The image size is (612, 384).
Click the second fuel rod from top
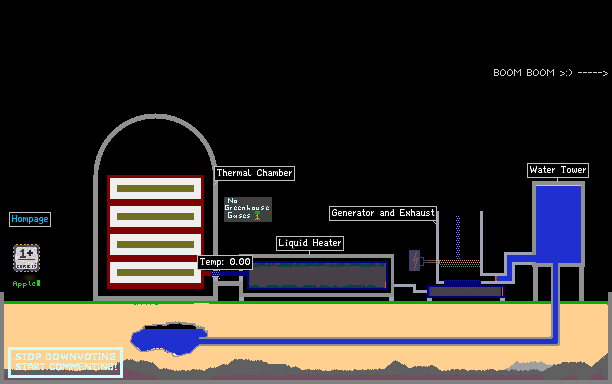coord(155,217)
